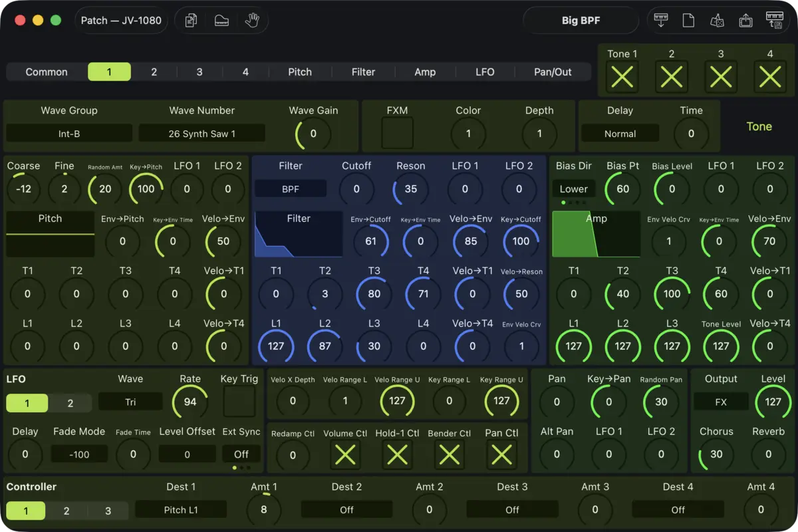
Task: Click the Filter envelope graph display
Action: (299, 234)
